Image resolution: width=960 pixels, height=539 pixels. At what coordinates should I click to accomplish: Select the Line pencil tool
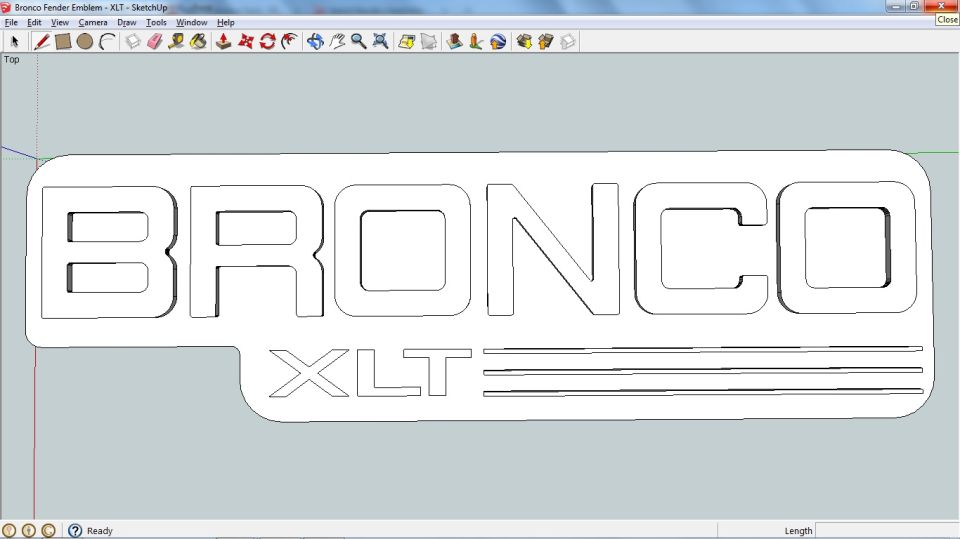pos(42,42)
